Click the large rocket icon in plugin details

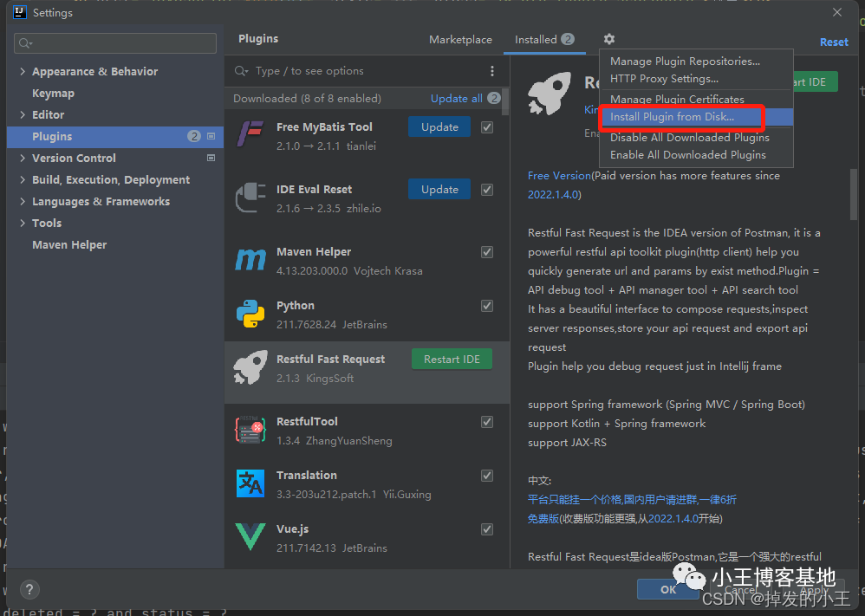tap(549, 94)
